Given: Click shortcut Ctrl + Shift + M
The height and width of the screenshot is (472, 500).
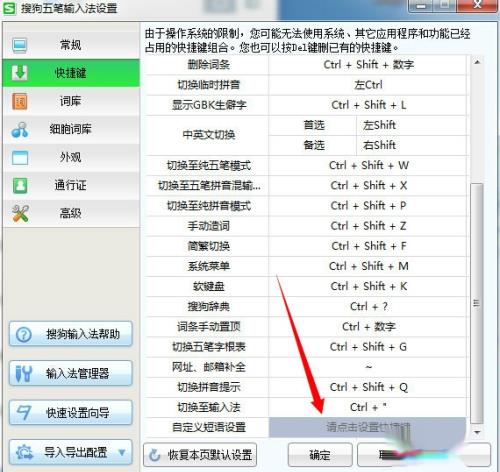Looking at the screenshot, I should [x=368, y=266].
